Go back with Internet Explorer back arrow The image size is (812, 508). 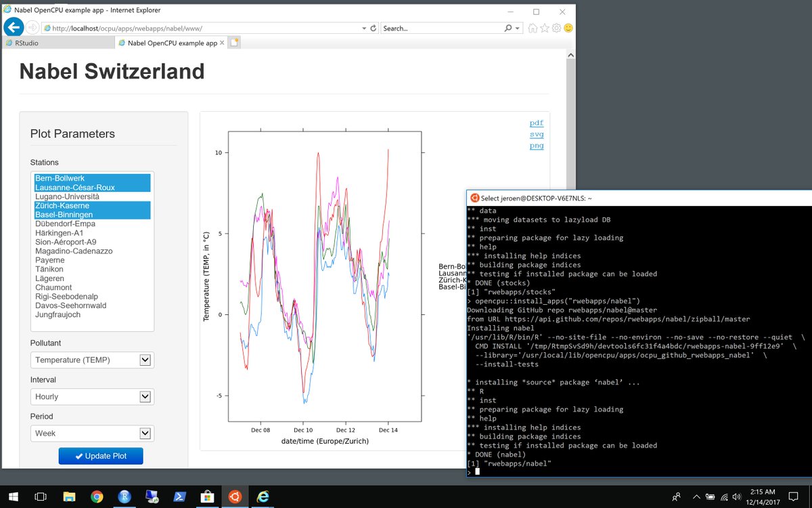[x=13, y=28]
